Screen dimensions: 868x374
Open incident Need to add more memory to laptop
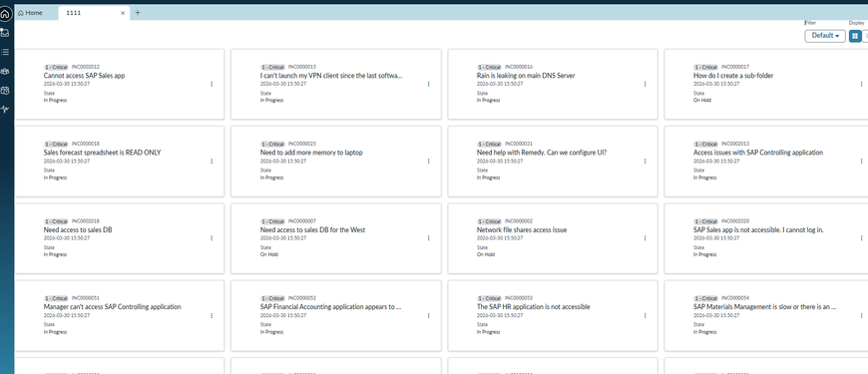pyautogui.click(x=311, y=153)
